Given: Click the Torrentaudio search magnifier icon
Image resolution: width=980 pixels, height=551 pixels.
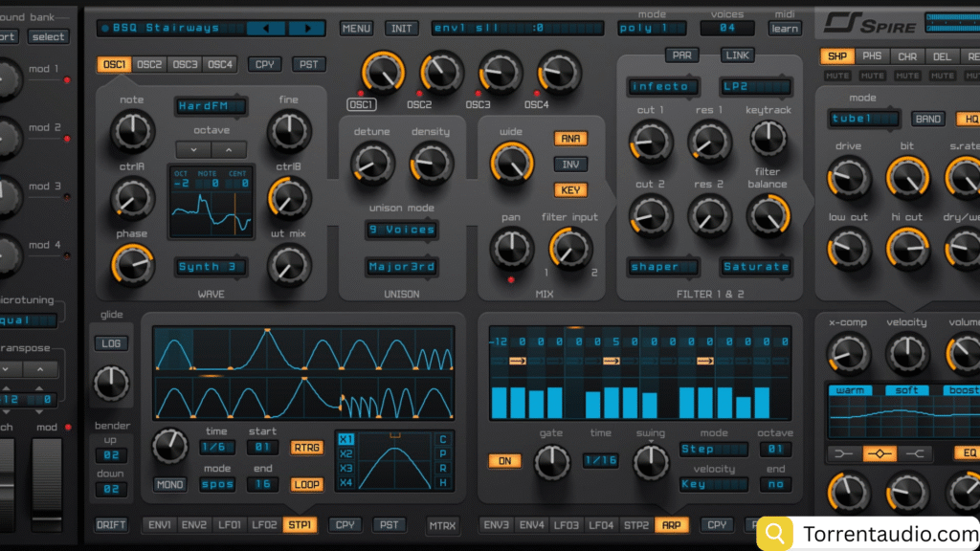Looking at the screenshot, I should click(x=775, y=533).
